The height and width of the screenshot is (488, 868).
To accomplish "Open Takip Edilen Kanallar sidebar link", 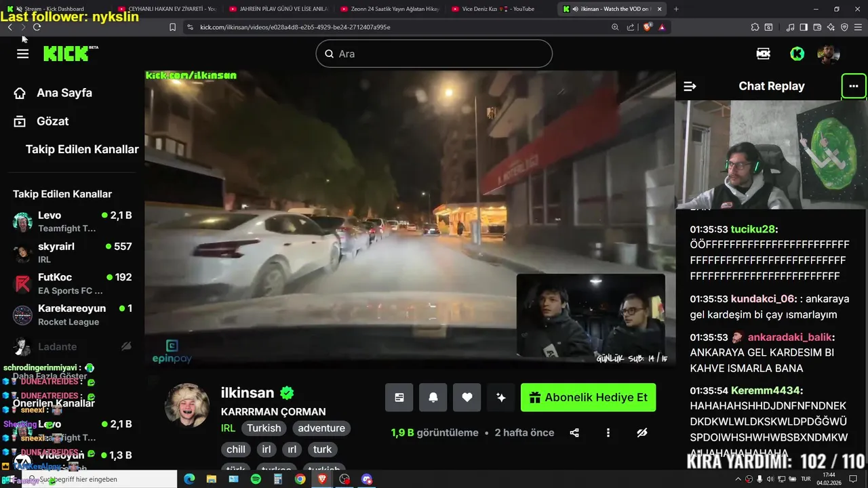I will (82, 149).
